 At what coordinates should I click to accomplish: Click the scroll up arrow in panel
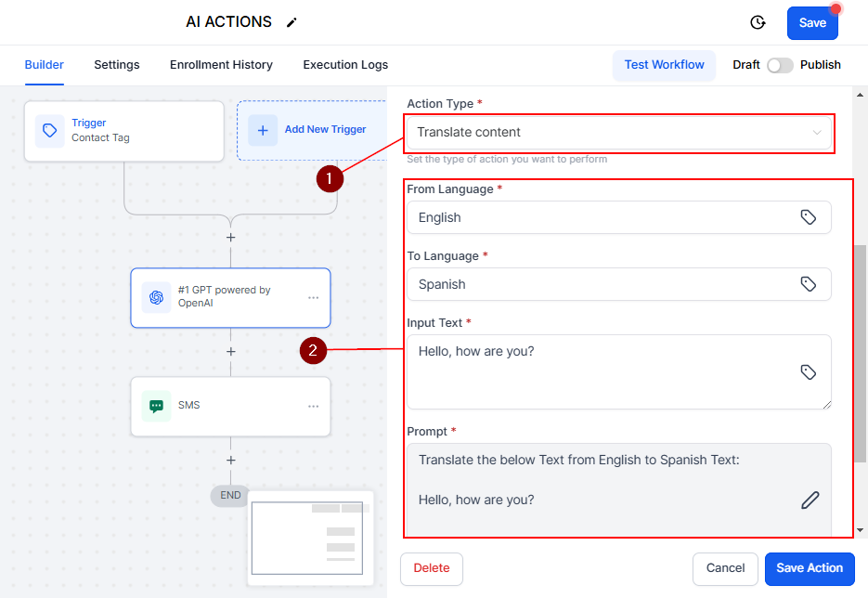coord(860,95)
